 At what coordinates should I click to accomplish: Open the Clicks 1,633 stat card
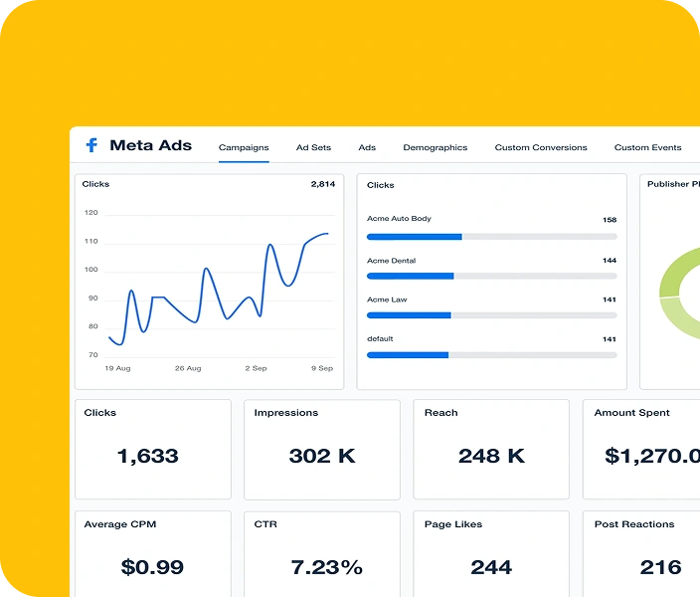tap(153, 449)
